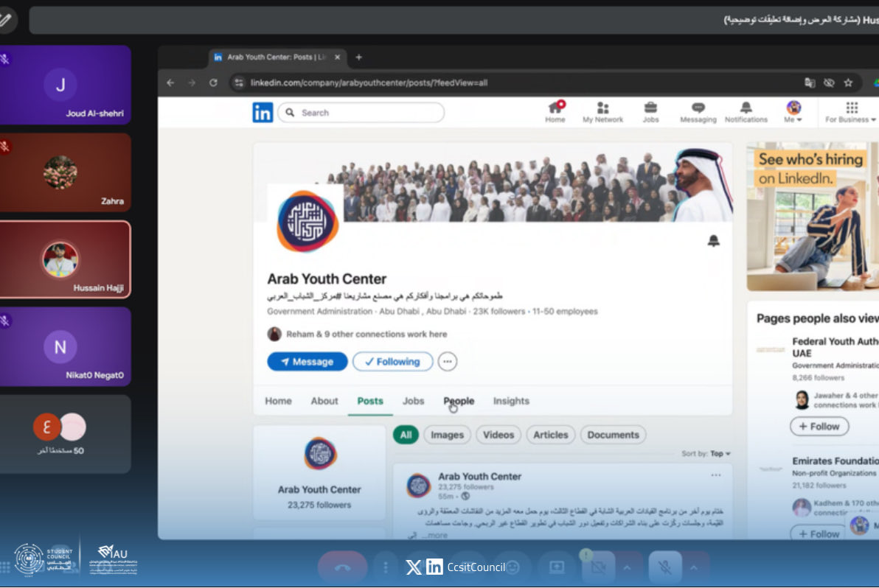Image resolution: width=879 pixels, height=588 pixels.
Task: Expand microphone options chevron
Action: (x=694, y=567)
